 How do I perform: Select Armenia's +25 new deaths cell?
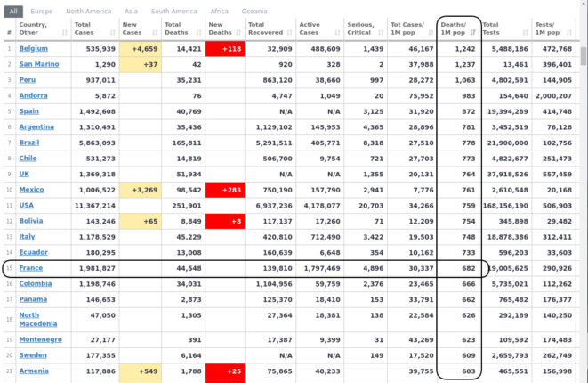[x=225, y=371]
